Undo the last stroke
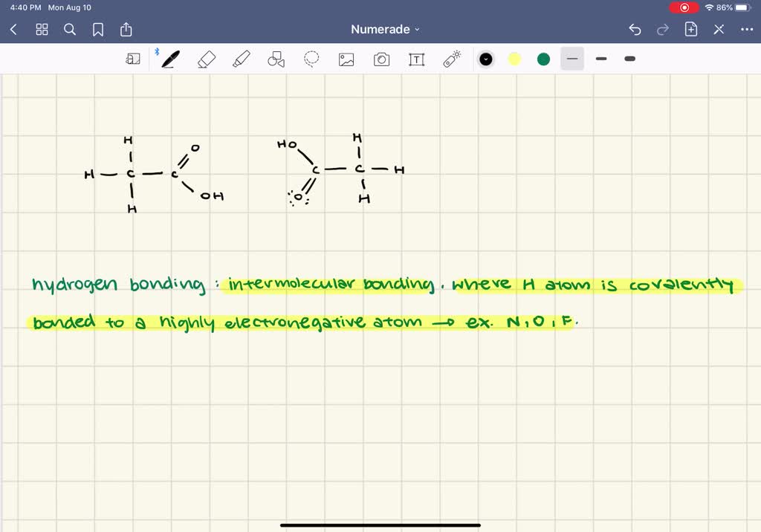The height and width of the screenshot is (532, 761). (635, 29)
